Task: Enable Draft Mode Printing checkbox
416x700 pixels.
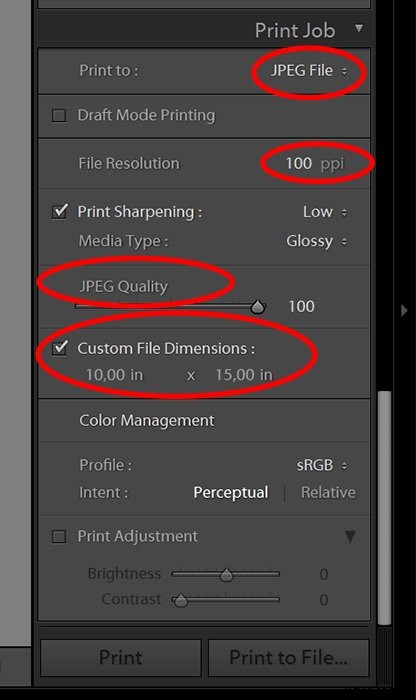Action: [59, 116]
